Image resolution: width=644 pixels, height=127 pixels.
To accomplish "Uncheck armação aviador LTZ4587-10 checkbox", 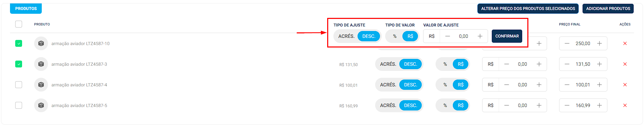I will click(19, 43).
